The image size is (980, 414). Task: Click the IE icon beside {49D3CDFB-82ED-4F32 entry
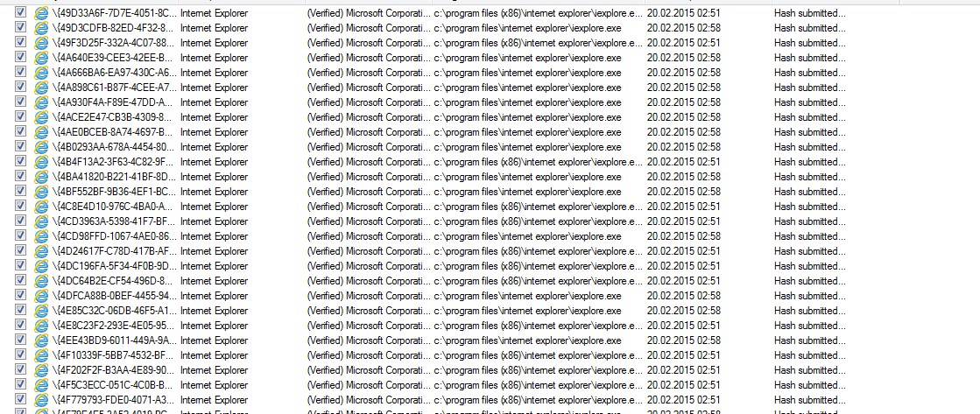click(x=41, y=28)
